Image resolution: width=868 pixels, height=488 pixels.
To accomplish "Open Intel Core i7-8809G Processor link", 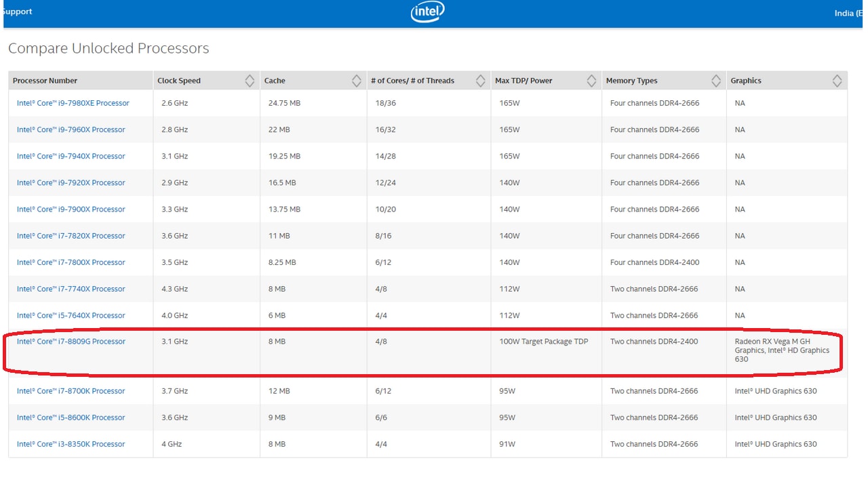I will pos(71,341).
